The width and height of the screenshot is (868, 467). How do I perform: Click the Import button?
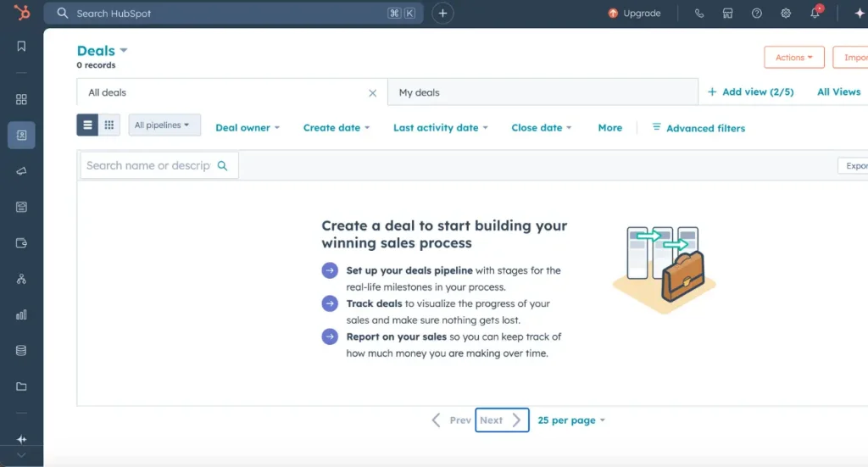850,58
